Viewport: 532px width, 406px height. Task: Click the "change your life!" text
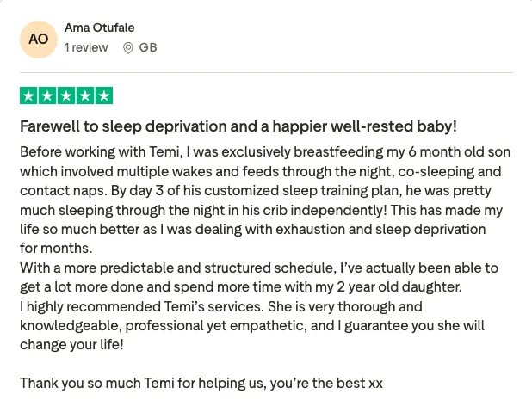[x=71, y=345]
